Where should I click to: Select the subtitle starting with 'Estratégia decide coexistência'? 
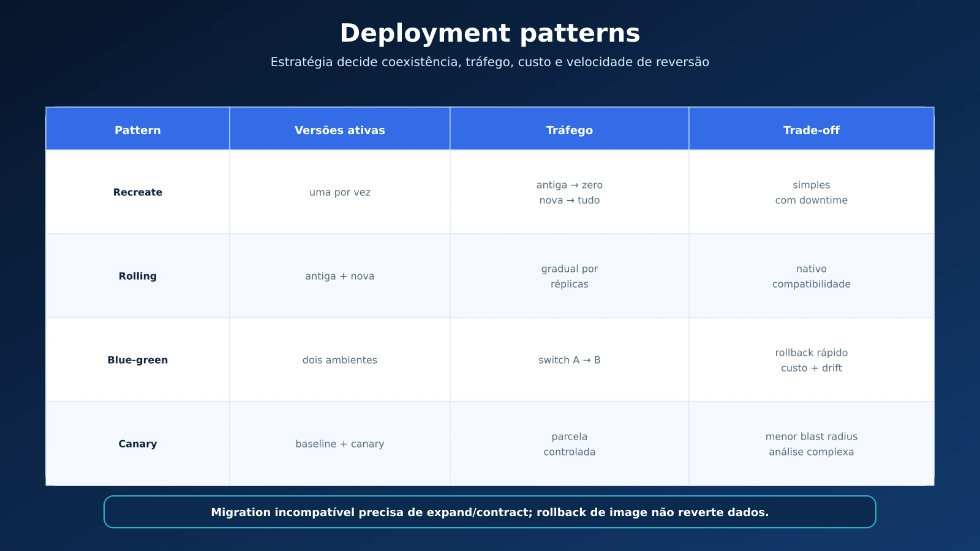490,62
